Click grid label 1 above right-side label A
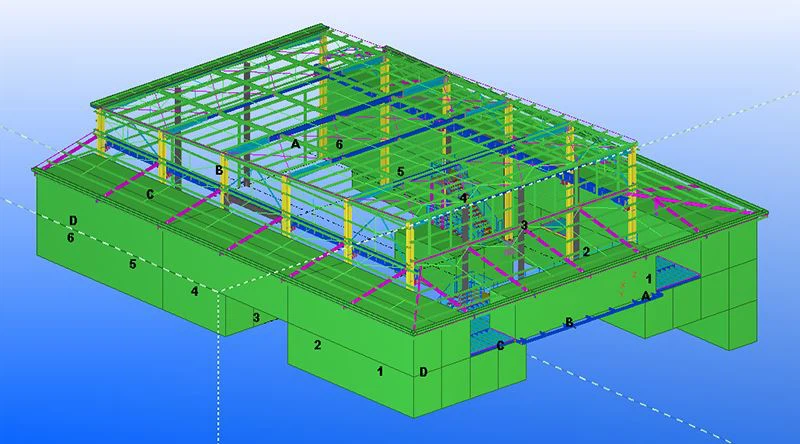The width and height of the screenshot is (800, 444). (x=648, y=278)
